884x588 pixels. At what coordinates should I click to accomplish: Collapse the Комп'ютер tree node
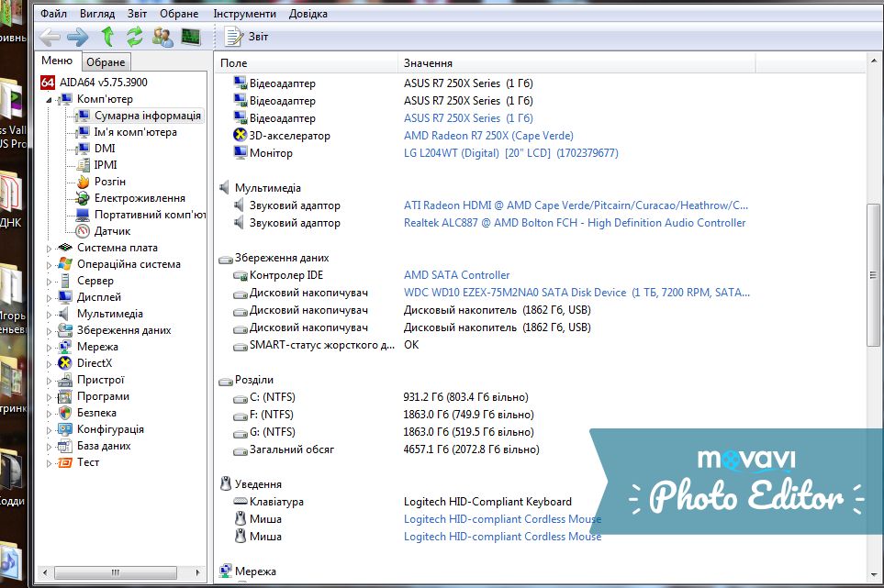[49, 100]
